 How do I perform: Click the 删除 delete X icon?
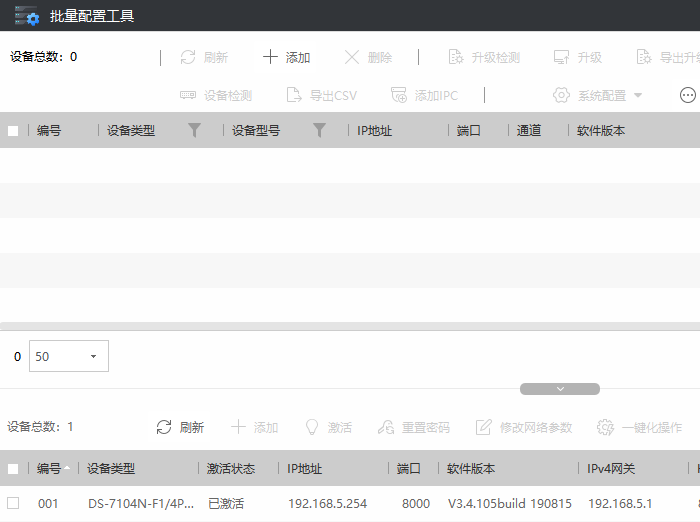(352, 57)
